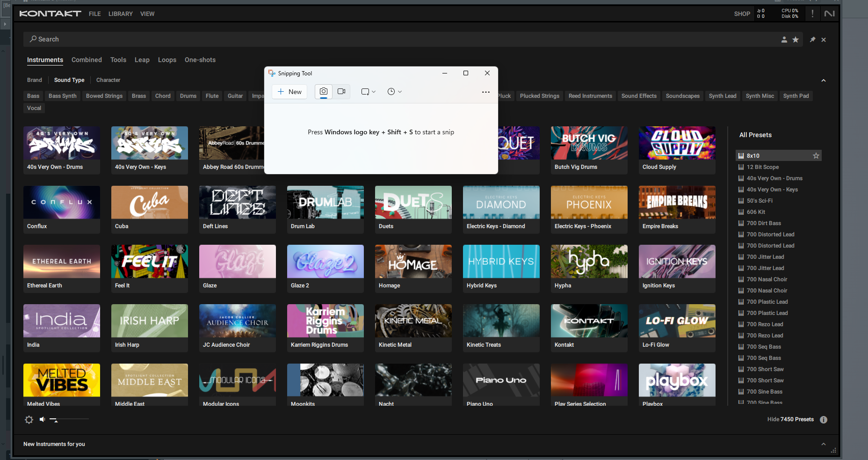Open the Cloud Supply instrument tile

(677, 150)
